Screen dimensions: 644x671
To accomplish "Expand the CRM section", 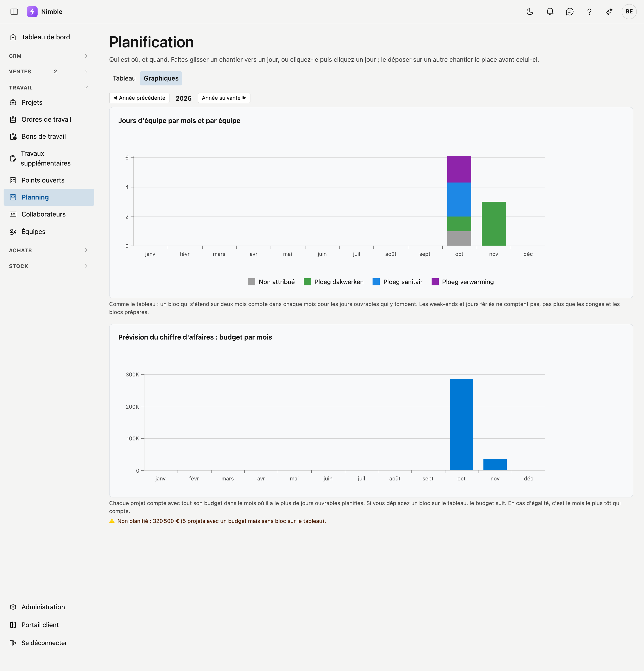I will [x=49, y=56].
